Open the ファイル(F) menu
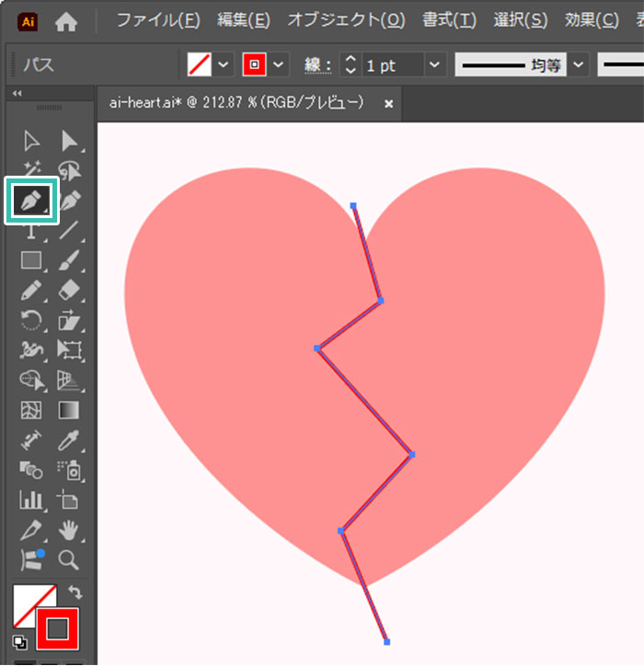644x666 pixels. (157, 20)
